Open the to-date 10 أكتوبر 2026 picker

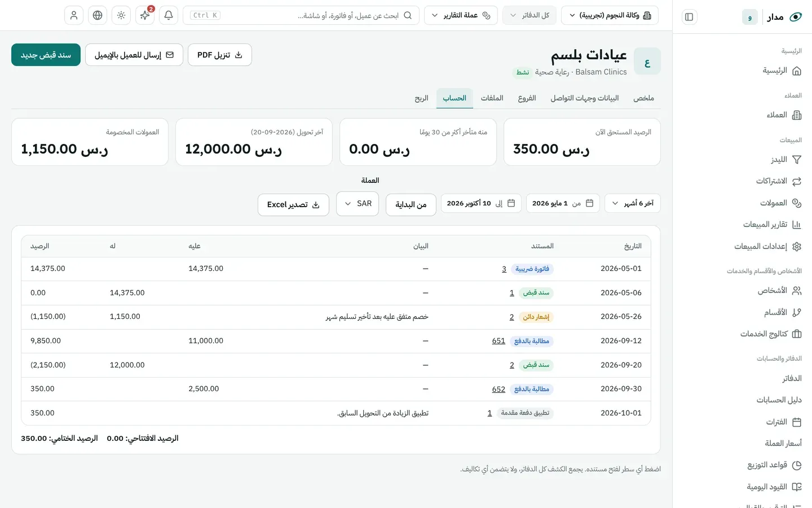481,203
